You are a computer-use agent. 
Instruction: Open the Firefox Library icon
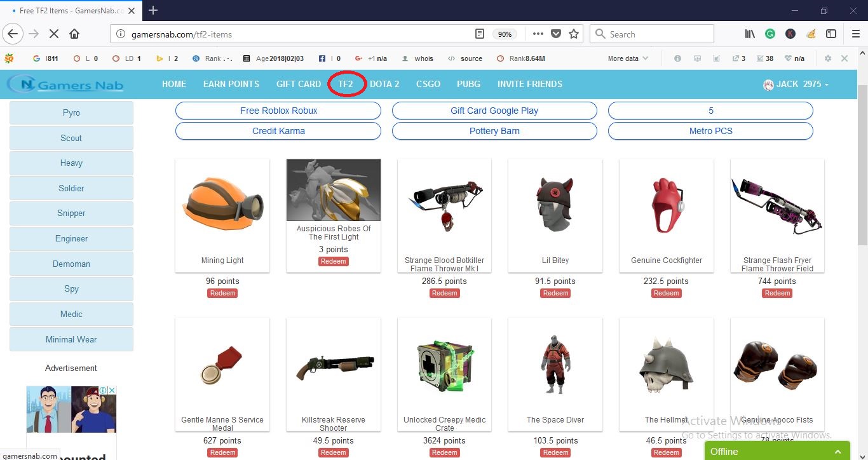(749, 34)
